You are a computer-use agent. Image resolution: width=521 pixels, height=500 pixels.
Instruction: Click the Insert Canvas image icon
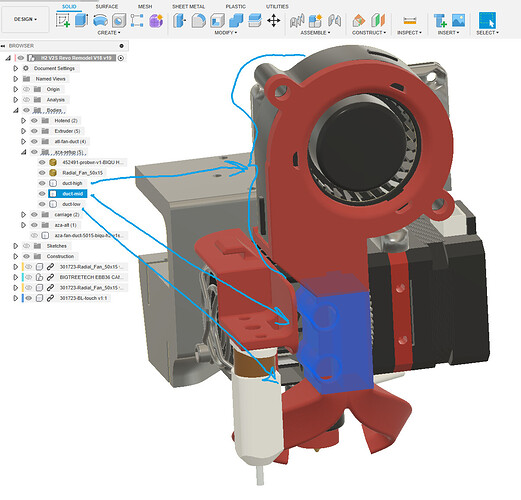[x=458, y=20]
